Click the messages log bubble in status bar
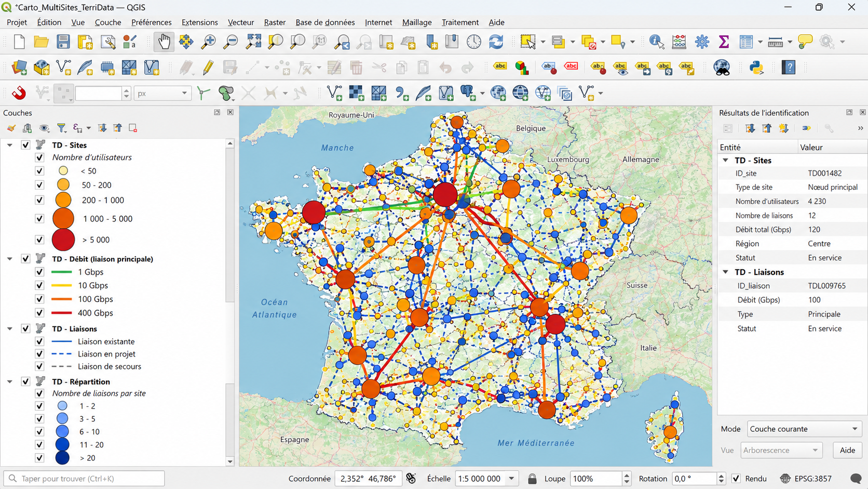The width and height of the screenshot is (868, 489). 856,479
